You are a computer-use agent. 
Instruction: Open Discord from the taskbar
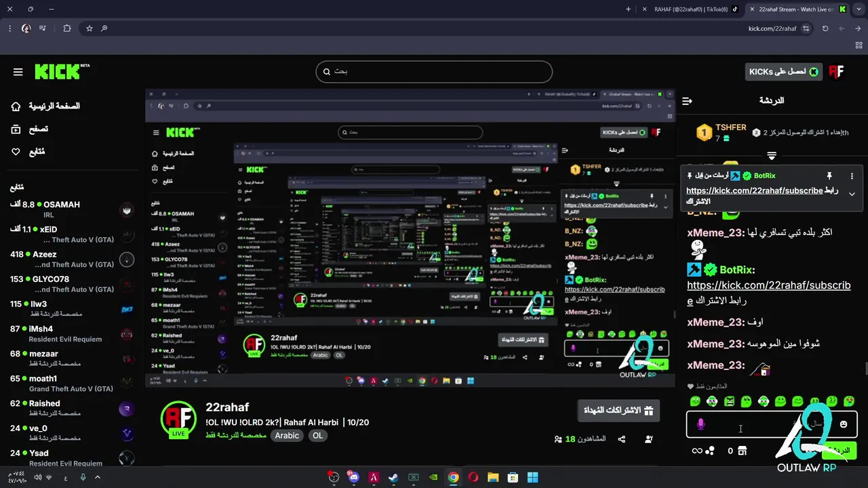tap(353, 477)
